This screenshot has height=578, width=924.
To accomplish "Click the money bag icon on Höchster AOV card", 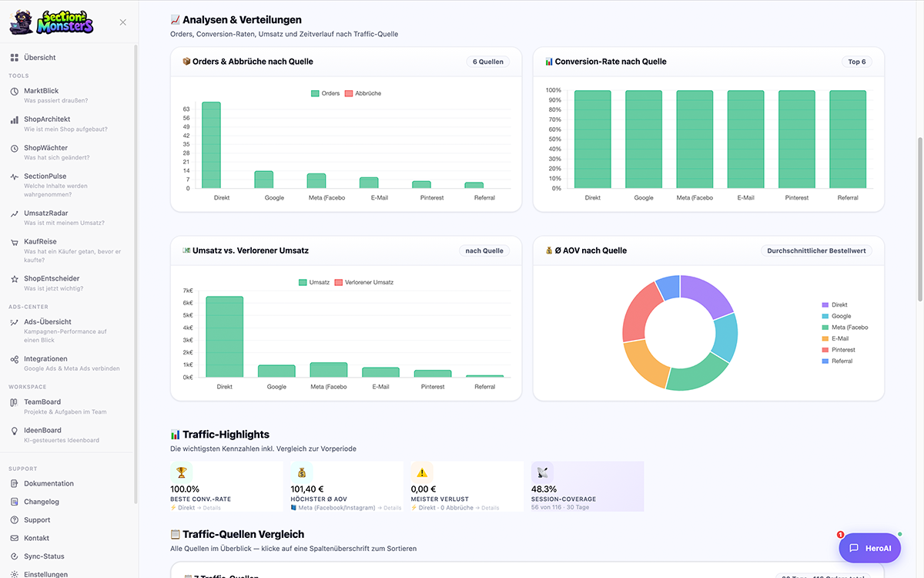I will click(x=302, y=472).
